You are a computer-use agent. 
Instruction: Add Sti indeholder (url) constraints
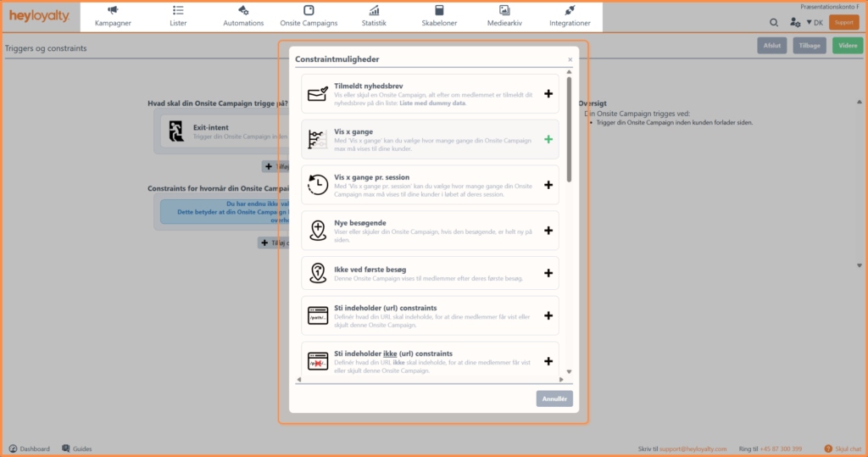click(548, 315)
